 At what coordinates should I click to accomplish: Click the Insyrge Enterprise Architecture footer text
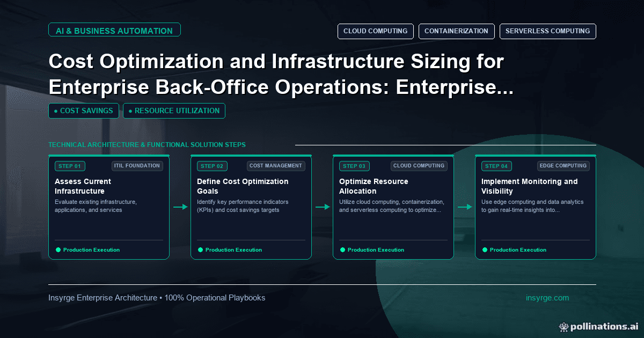pos(157,298)
